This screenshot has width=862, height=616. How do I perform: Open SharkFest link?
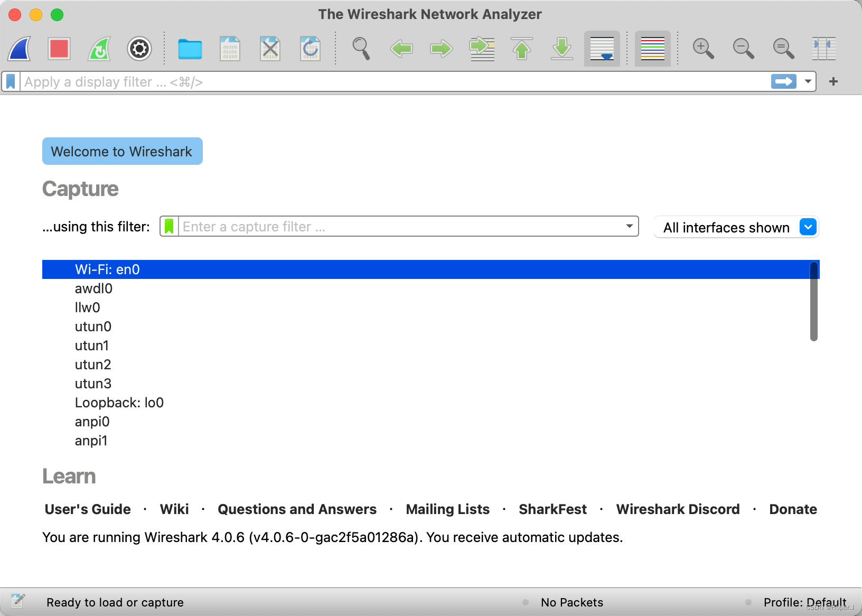tap(553, 509)
